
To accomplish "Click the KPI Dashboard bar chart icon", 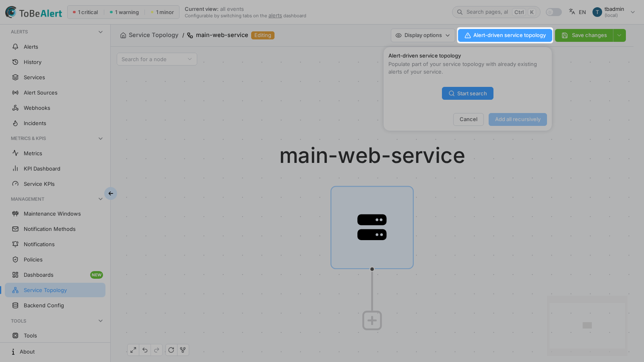I will tap(15, 169).
